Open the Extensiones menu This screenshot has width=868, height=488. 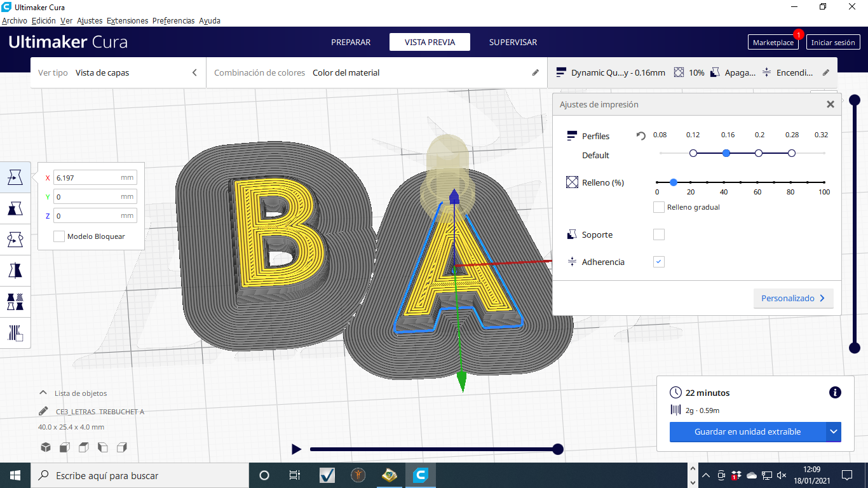[x=127, y=20]
